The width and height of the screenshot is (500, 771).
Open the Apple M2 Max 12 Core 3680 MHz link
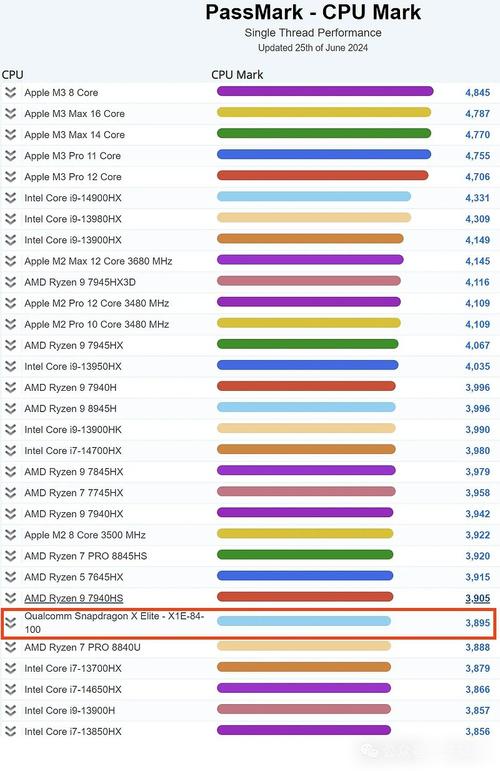(98, 261)
